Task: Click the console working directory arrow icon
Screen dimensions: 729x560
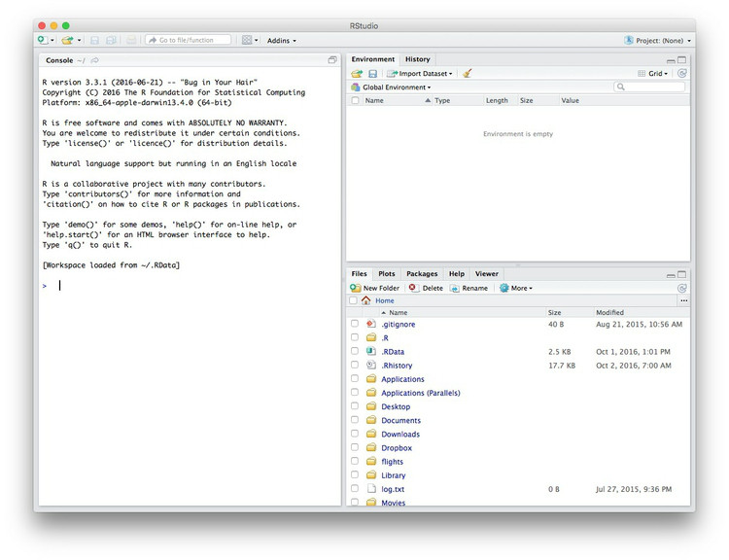Action: [95, 60]
